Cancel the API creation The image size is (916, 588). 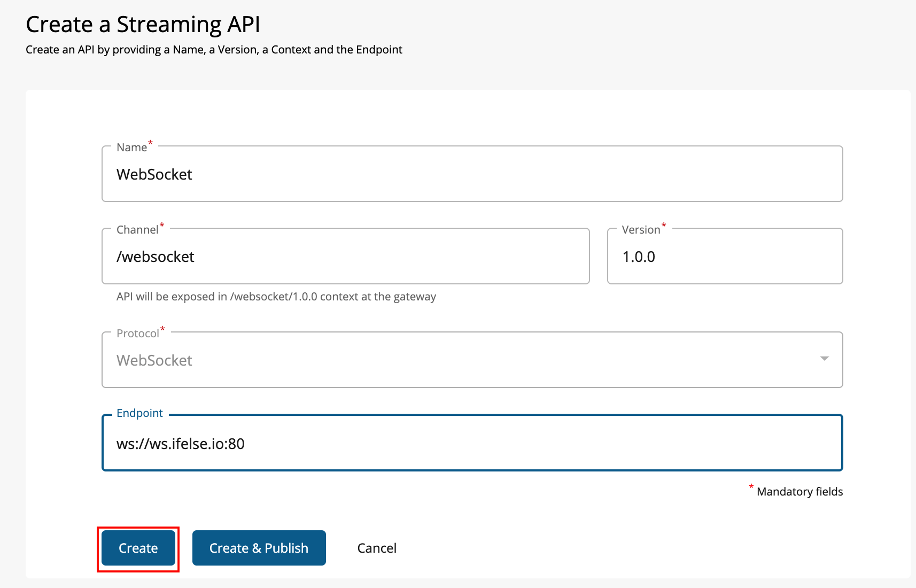[x=377, y=548]
